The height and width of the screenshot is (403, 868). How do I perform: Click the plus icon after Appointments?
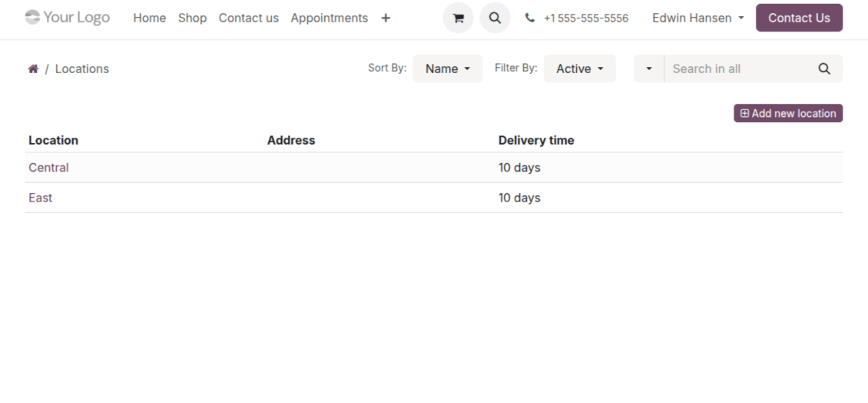(386, 18)
